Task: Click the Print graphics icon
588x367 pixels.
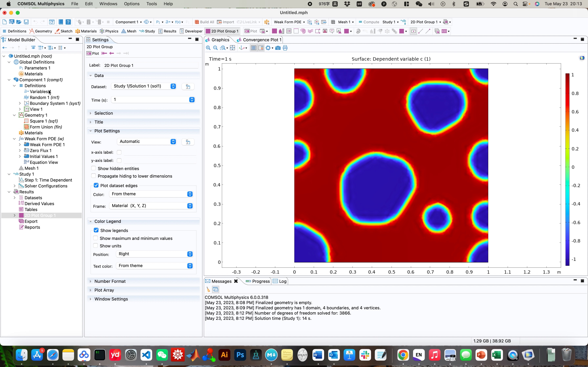Action: pos(285,48)
